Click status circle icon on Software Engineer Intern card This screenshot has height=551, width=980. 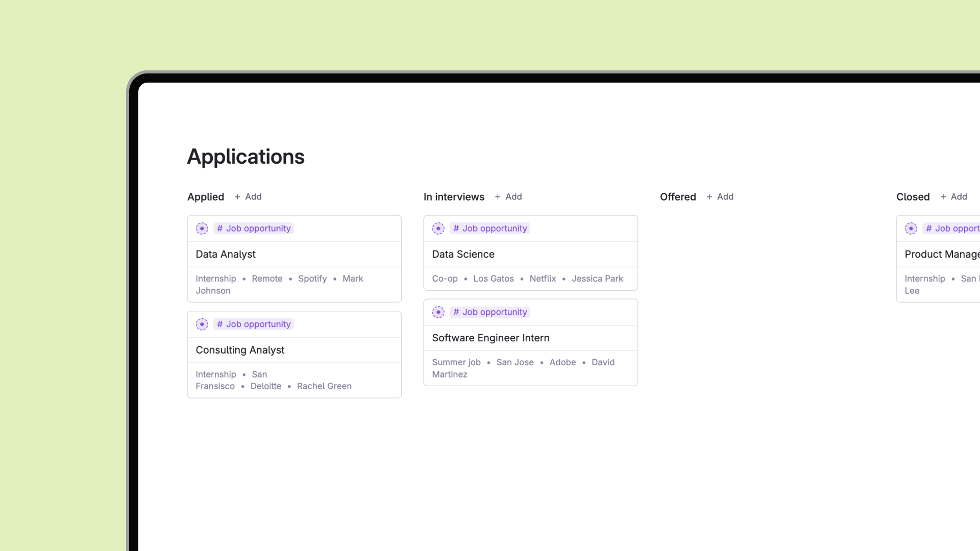click(x=438, y=312)
